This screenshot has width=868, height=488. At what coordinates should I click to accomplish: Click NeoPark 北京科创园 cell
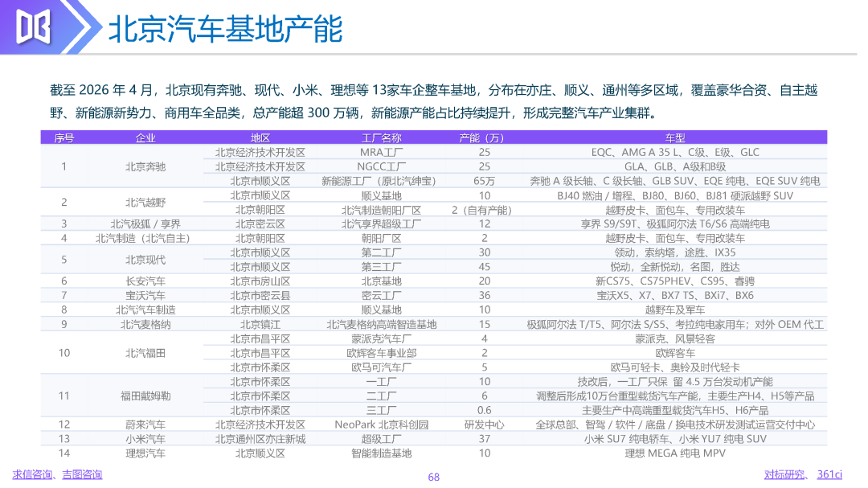pos(382,424)
